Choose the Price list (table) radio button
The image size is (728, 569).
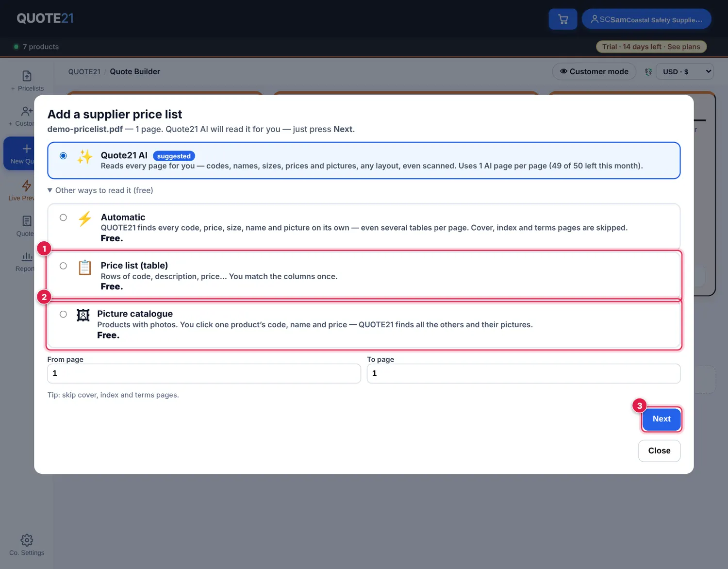(x=63, y=266)
